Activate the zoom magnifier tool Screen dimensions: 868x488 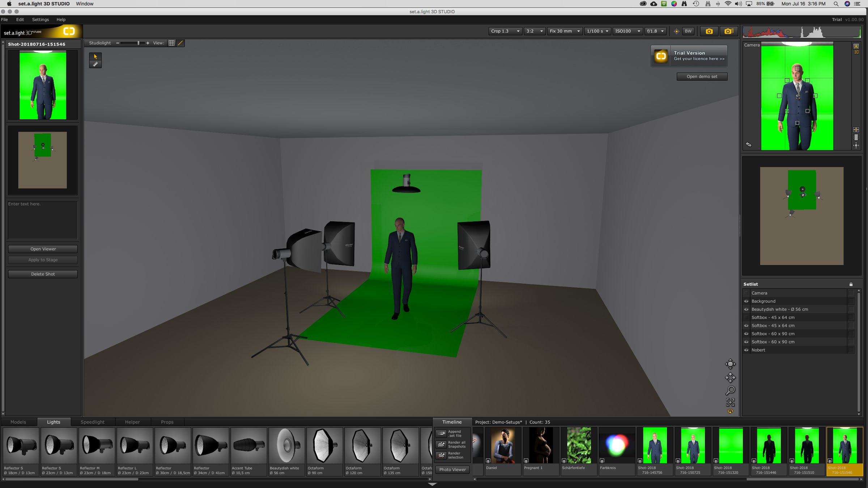(x=730, y=390)
